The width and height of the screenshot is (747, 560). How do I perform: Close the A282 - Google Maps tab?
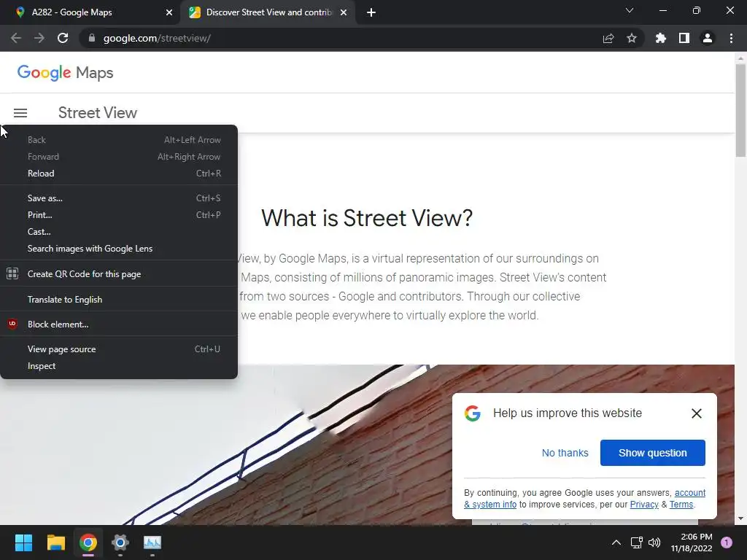pyautogui.click(x=169, y=12)
